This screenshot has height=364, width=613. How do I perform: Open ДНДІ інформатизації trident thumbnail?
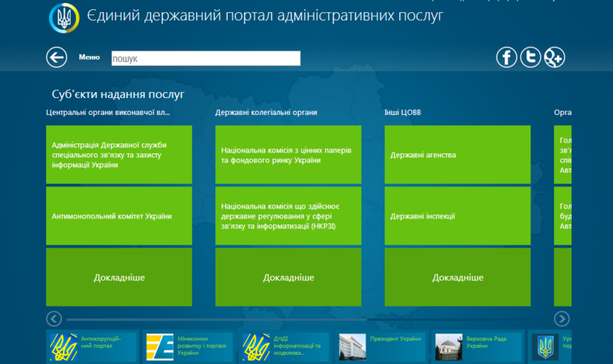256,347
